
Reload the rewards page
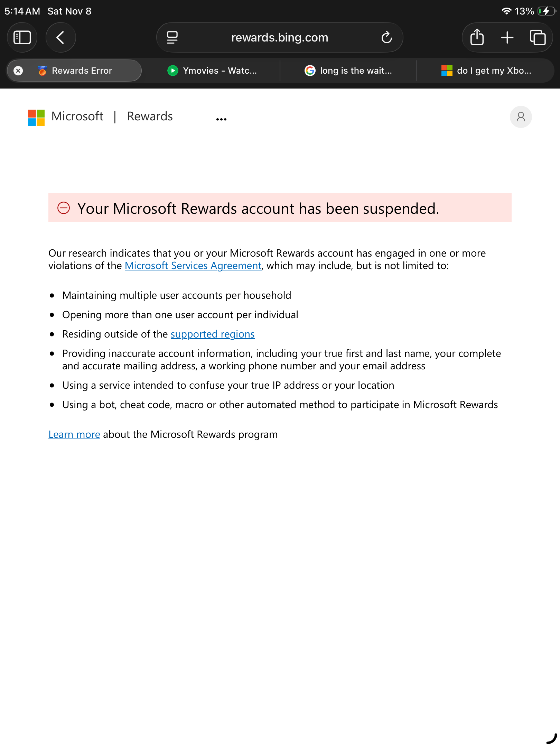click(x=386, y=37)
